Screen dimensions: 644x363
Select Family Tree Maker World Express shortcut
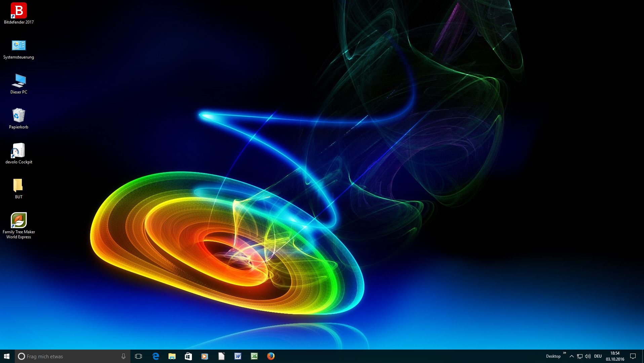[x=18, y=220]
